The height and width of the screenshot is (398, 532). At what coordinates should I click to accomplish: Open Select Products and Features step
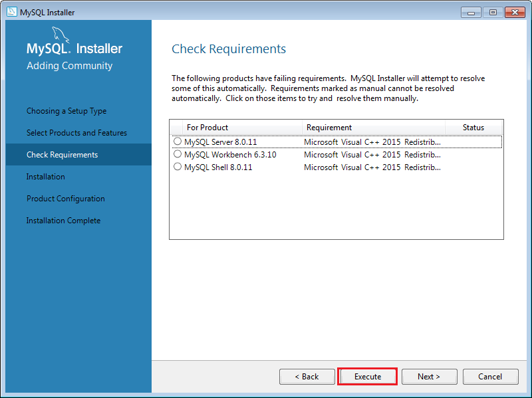point(76,133)
